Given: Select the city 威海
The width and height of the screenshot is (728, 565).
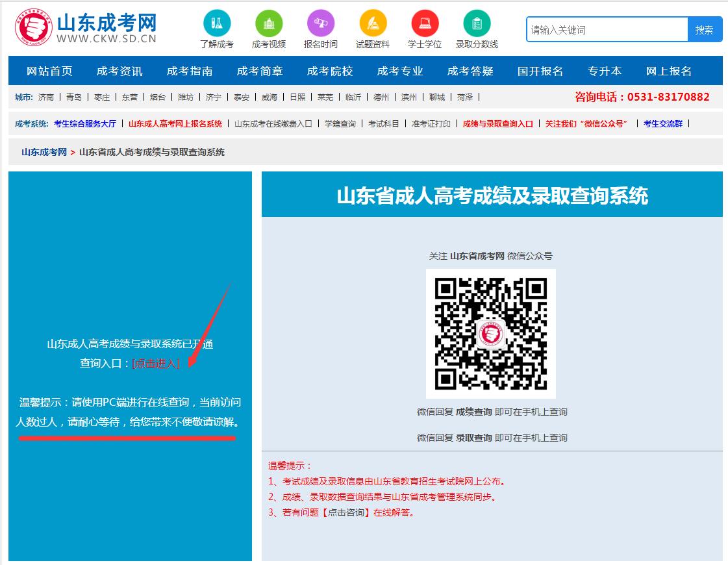Looking at the screenshot, I should [270, 97].
